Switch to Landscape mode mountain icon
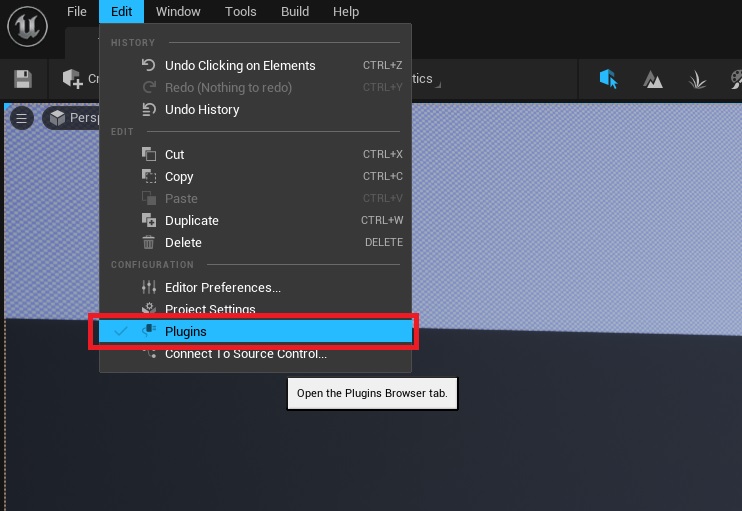Image resolution: width=742 pixels, height=511 pixels. point(653,79)
